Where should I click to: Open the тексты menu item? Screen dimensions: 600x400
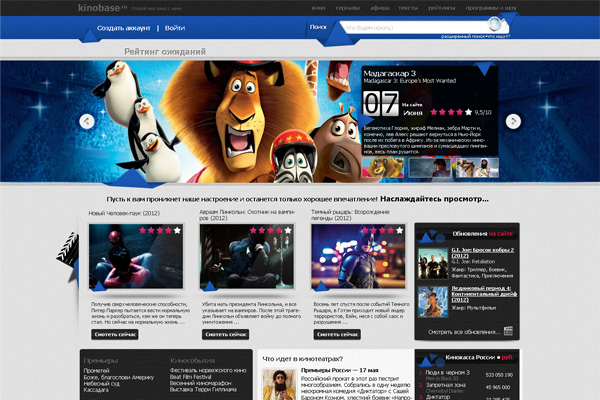408,8
